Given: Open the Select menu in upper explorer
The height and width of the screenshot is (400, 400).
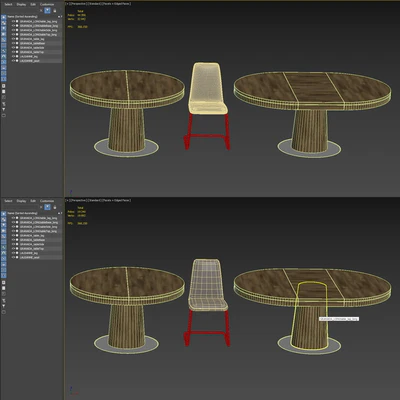Looking at the screenshot, I should click(8, 4).
